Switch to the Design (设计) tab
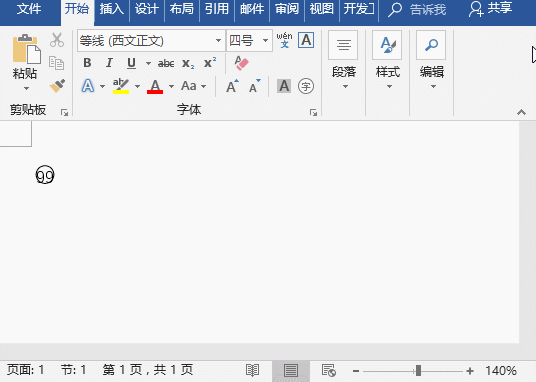 click(x=147, y=9)
